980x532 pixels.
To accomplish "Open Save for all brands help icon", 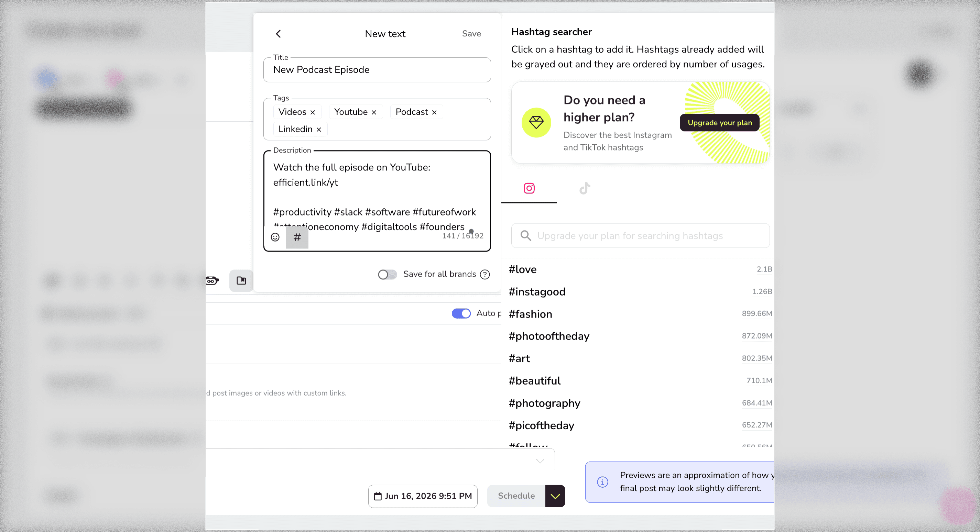I will (x=485, y=275).
